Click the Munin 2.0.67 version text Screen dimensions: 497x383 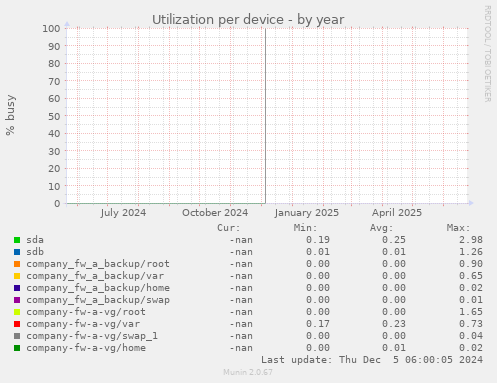[x=248, y=372]
